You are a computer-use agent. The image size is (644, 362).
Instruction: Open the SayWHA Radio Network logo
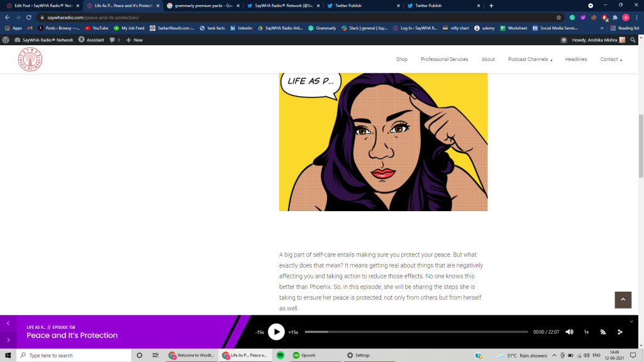[30, 60]
